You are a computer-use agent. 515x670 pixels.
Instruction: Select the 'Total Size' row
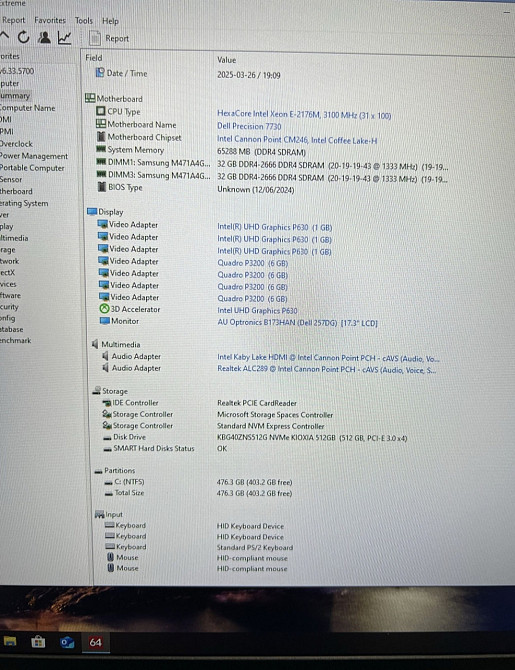[x=199, y=493]
